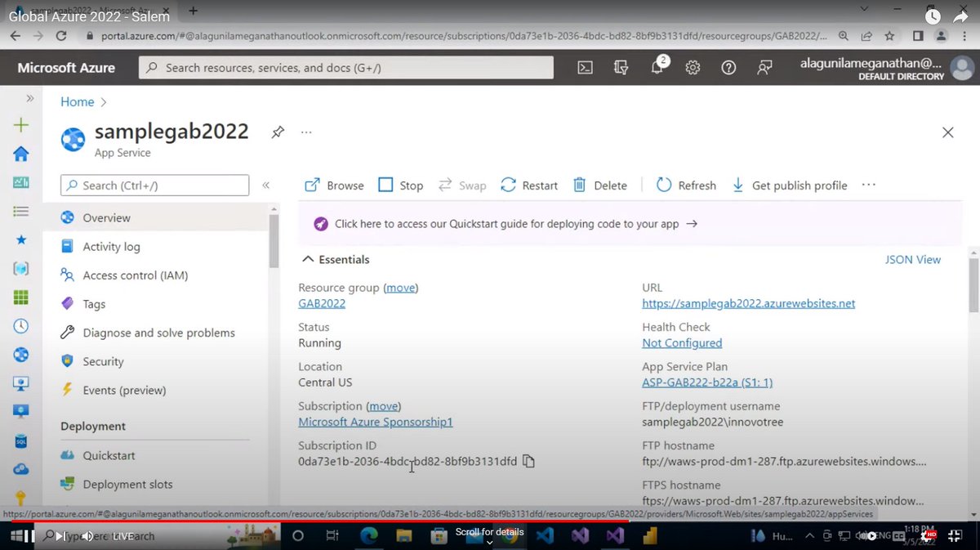
Task: Open samplegab2022.azurewebsites.net URL link
Action: point(749,303)
